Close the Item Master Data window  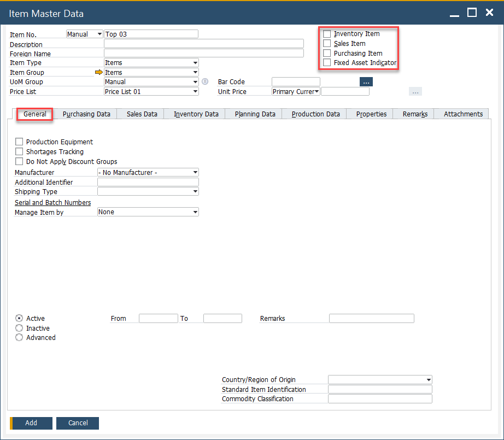490,13
